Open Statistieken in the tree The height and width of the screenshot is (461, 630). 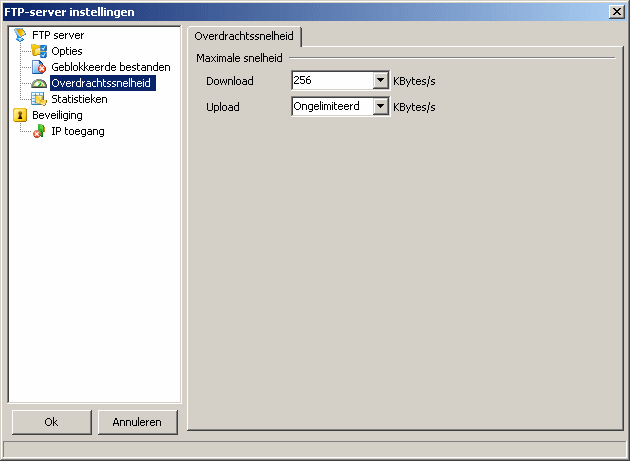tap(79, 99)
